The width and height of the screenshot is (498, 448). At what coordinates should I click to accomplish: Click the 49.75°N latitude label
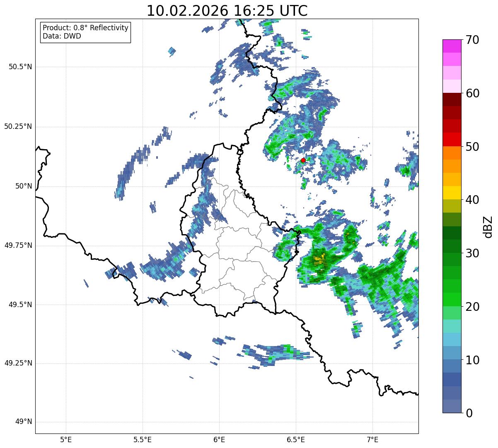tap(18, 246)
